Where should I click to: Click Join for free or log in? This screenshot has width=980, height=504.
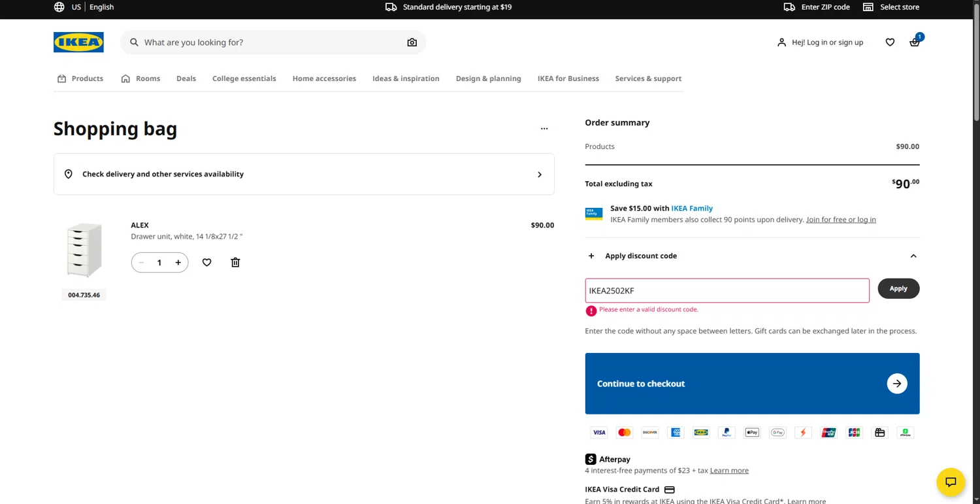click(841, 220)
